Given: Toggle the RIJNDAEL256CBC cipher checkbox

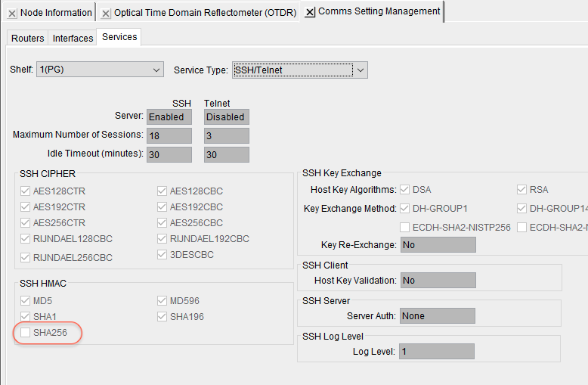Looking at the screenshot, I should coord(25,257).
